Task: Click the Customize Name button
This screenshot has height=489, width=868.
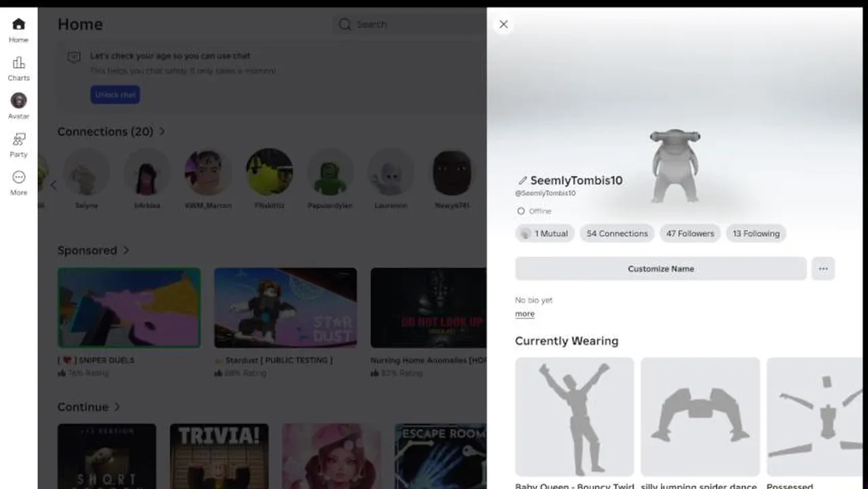Action: (661, 269)
